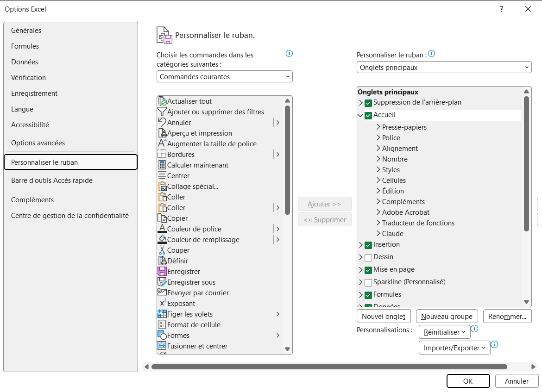Click the Format de cellule icon

(x=162, y=324)
